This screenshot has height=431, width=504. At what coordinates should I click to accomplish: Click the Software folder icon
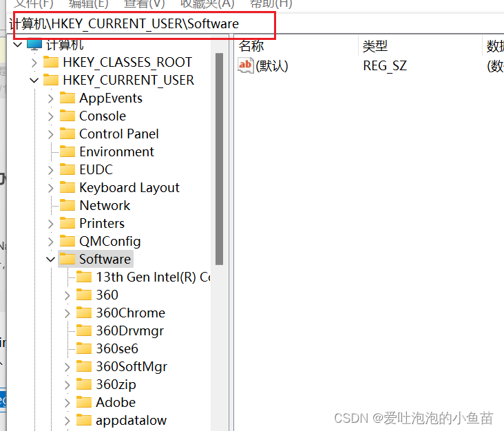(67, 259)
